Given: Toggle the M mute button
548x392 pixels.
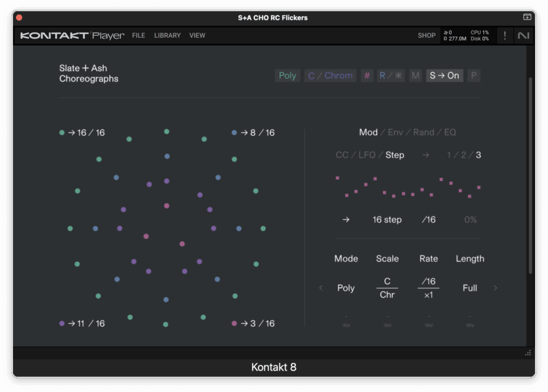Looking at the screenshot, I should 416,75.
